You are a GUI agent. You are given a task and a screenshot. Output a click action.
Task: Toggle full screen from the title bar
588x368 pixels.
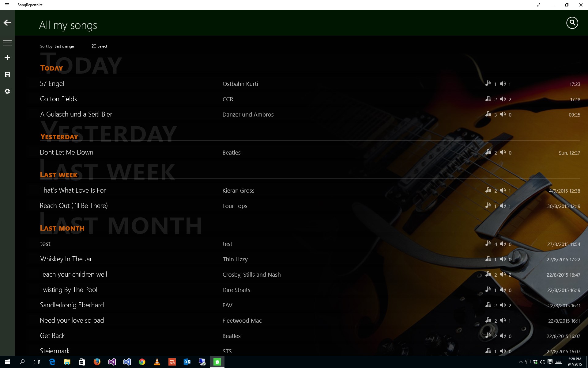(538, 5)
